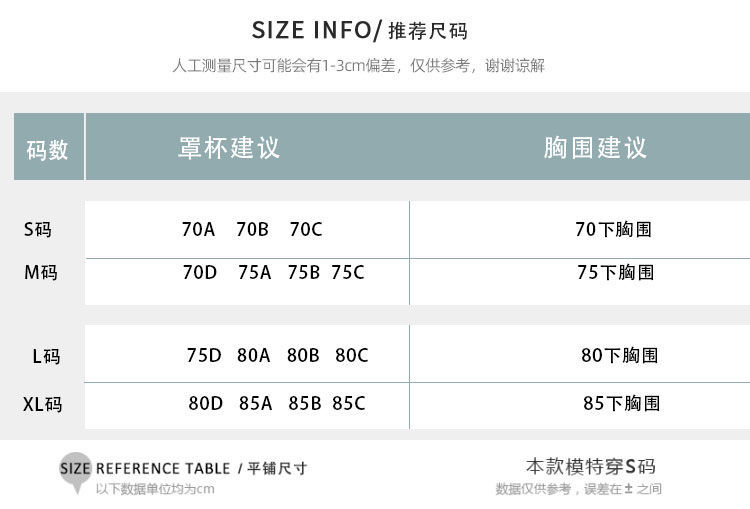Click the 70D cup size

click(x=199, y=272)
